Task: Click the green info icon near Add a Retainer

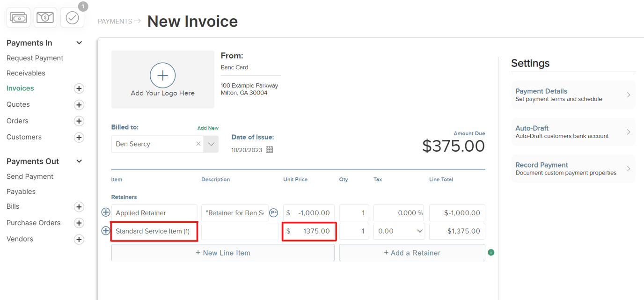Action: 491,252
